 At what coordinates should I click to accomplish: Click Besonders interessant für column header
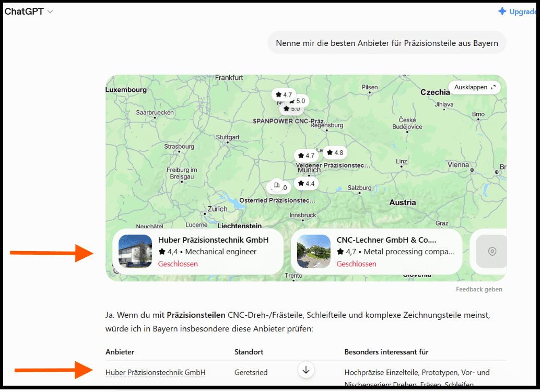(386, 352)
